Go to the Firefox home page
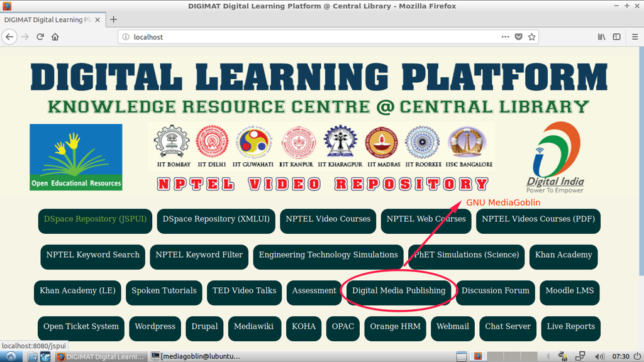644x362 pixels. point(55,37)
